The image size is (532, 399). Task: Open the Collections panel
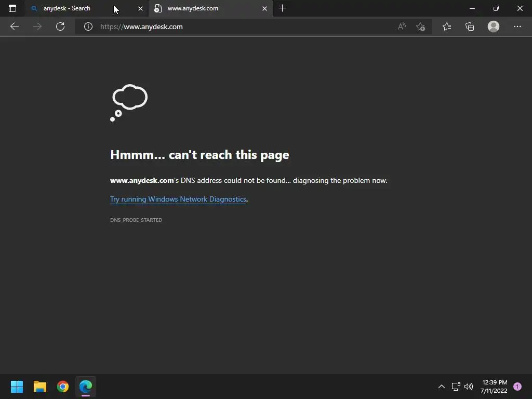(470, 26)
